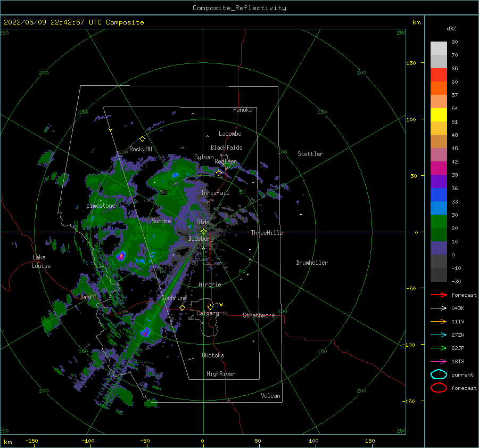Click the Innisfail town label

215,193
